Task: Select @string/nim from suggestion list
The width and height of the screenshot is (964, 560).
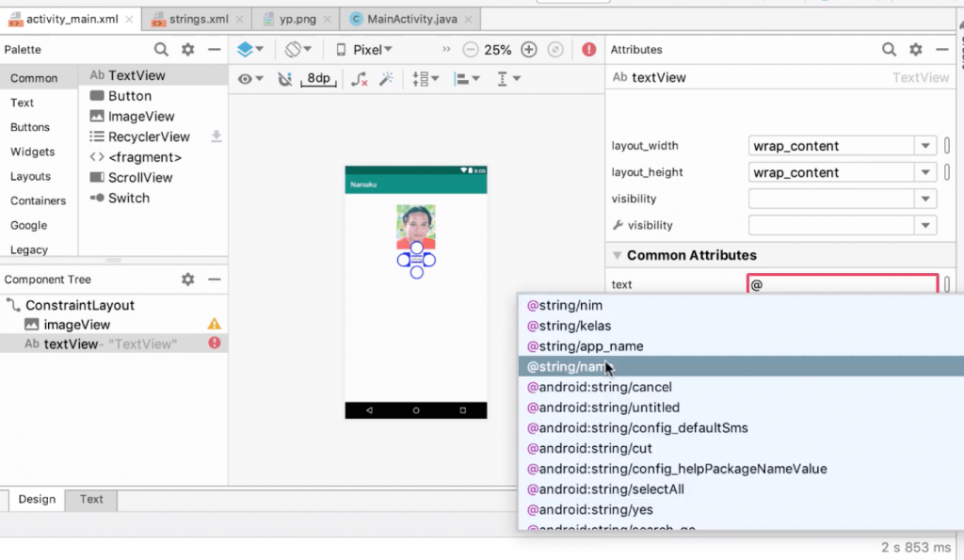Action: click(565, 306)
